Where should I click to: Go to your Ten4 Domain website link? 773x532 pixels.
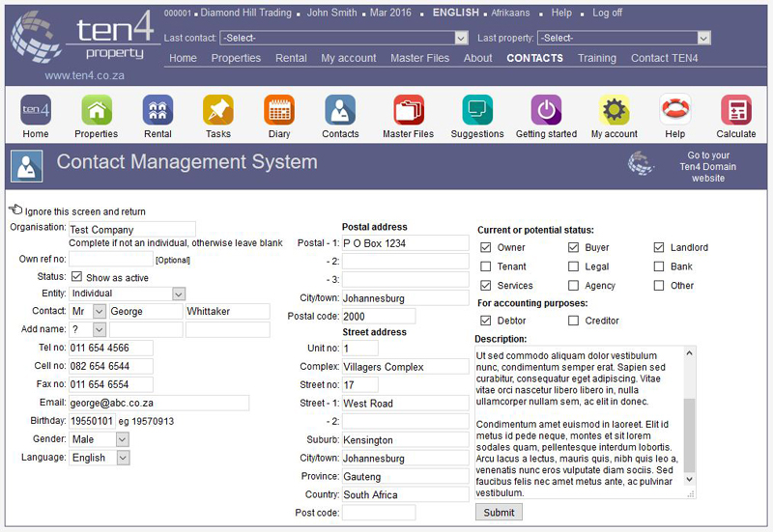tap(708, 166)
